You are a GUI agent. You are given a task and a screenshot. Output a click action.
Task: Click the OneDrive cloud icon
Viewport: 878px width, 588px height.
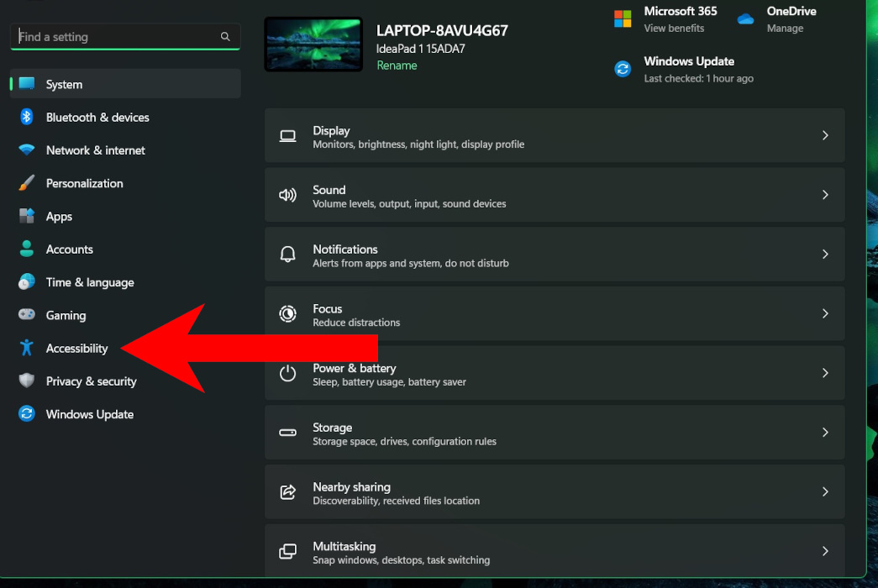click(744, 18)
